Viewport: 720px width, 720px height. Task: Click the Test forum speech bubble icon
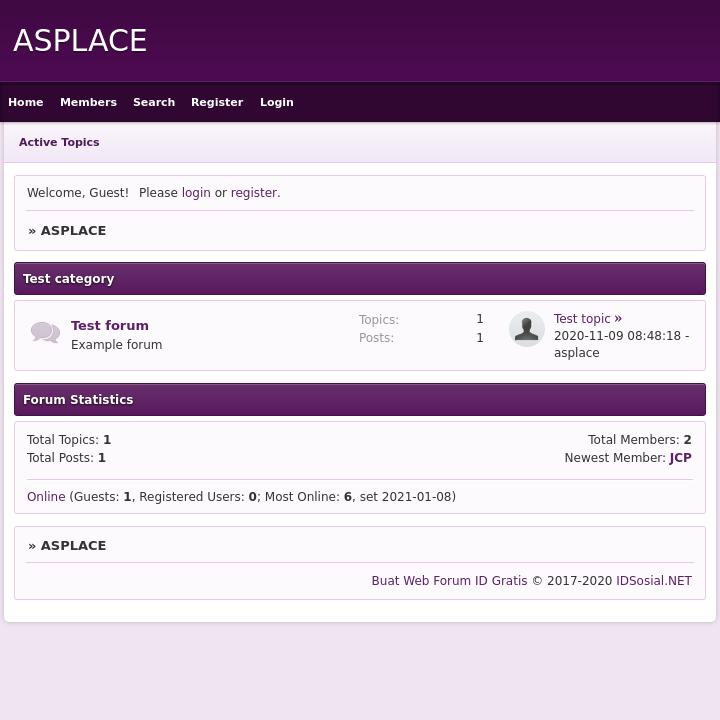coord(45,333)
